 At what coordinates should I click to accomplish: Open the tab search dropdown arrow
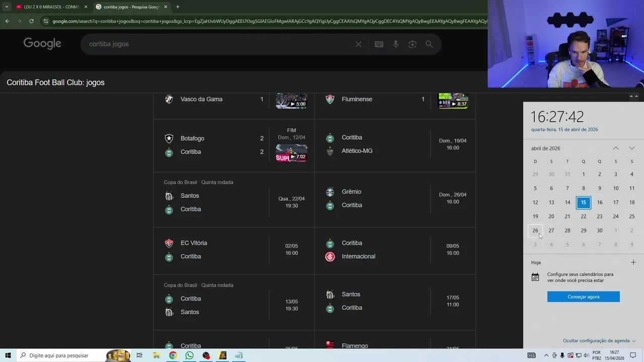(x=7, y=7)
